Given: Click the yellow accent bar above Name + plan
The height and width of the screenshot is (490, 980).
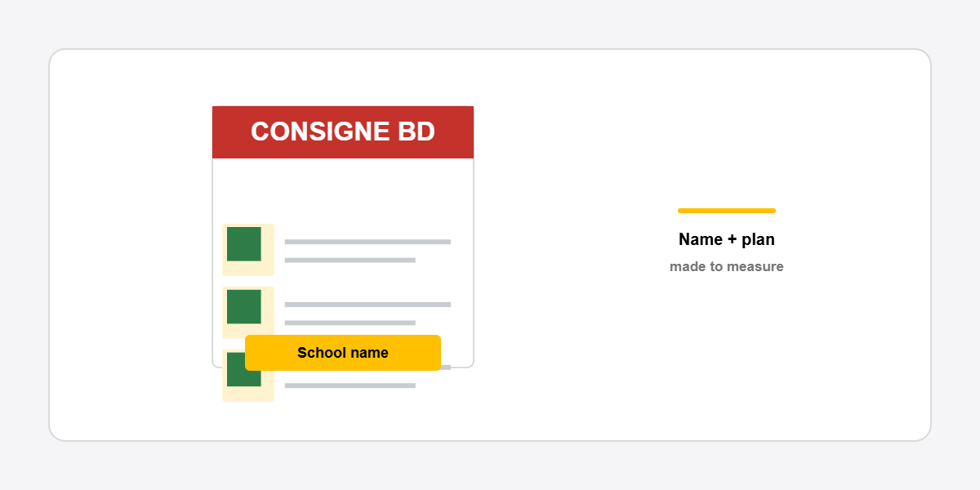Looking at the screenshot, I should [727, 211].
